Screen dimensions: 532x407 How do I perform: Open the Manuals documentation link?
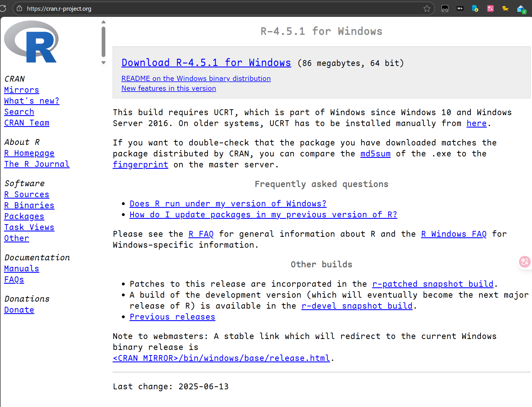22,269
